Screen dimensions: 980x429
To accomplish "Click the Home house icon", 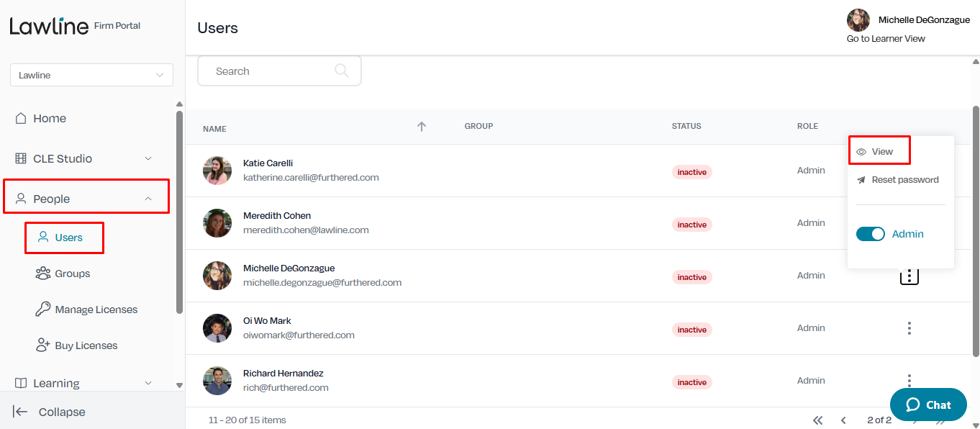I will (21, 118).
